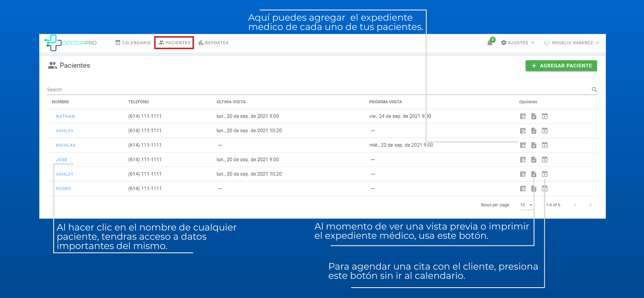Schedule appointment for first Ashley
The image size is (644, 298).
[544, 131]
